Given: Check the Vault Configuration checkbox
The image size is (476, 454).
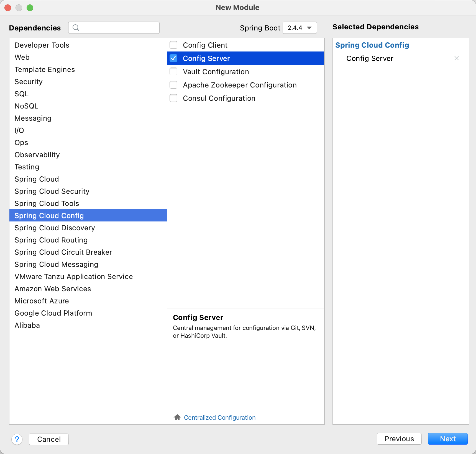Looking at the screenshot, I should pos(174,71).
